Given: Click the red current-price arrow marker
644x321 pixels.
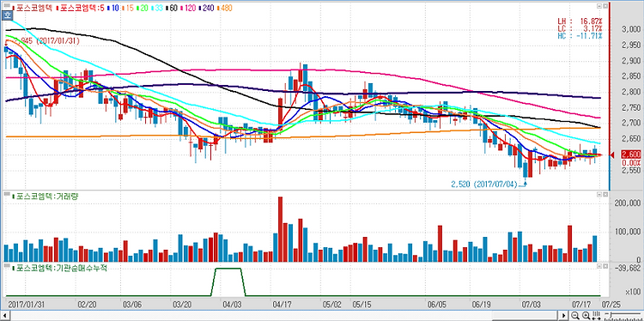Looking at the screenshot, I should coord(613,154).
